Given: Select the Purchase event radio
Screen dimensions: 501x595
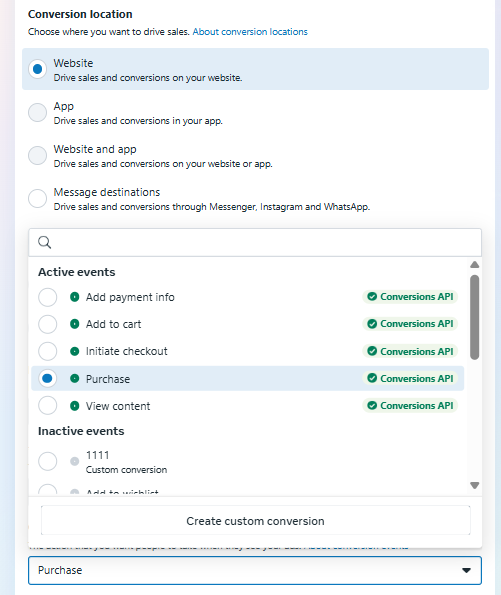Looking at the screenshot, I should click(x=47, y=378).
